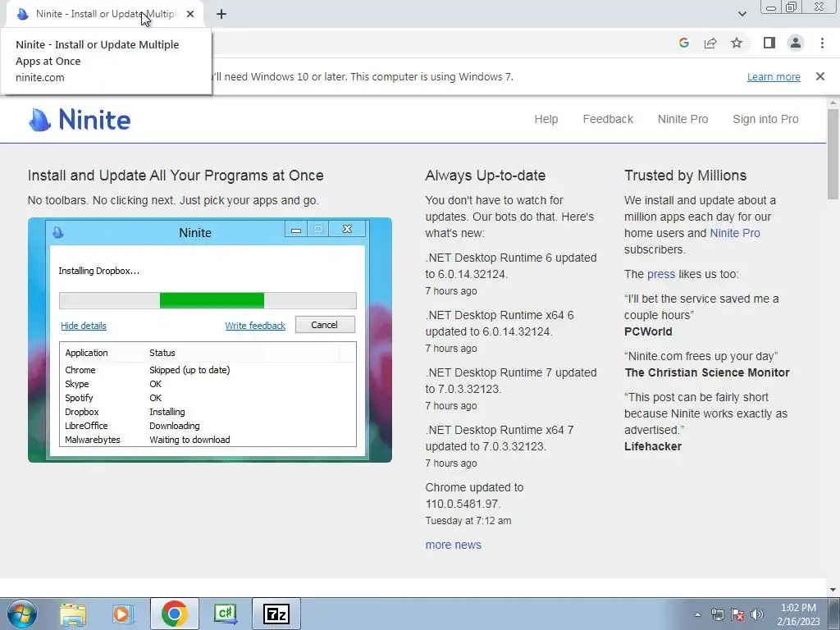Open the press link

click(x=661, y=274)
